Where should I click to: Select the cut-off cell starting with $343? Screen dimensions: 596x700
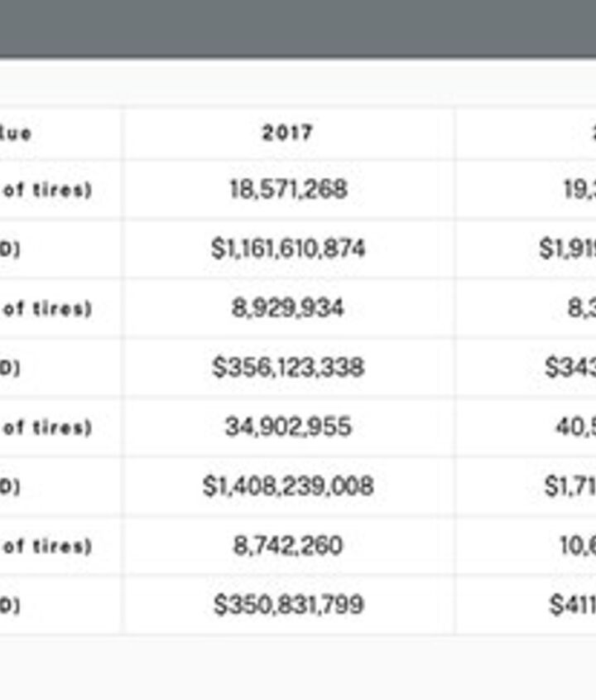(x=570, y=367)
